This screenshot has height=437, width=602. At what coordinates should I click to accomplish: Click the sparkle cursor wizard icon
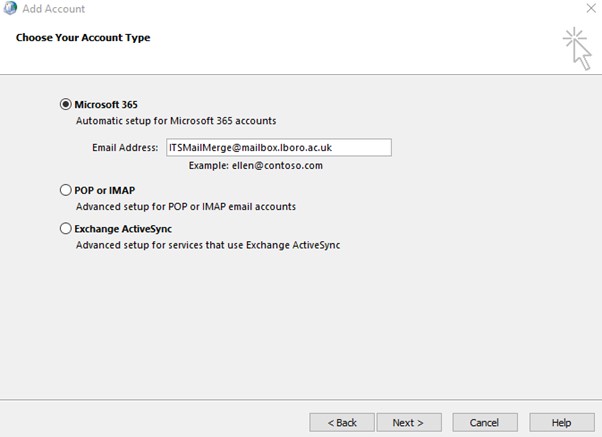[576, 47]
